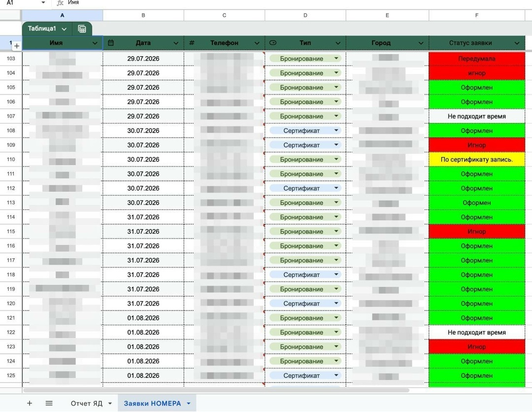Open the Отчет ЯД tab menu arrow
Viewport: 532px width, 412px height.
click(x=110, y=404)
